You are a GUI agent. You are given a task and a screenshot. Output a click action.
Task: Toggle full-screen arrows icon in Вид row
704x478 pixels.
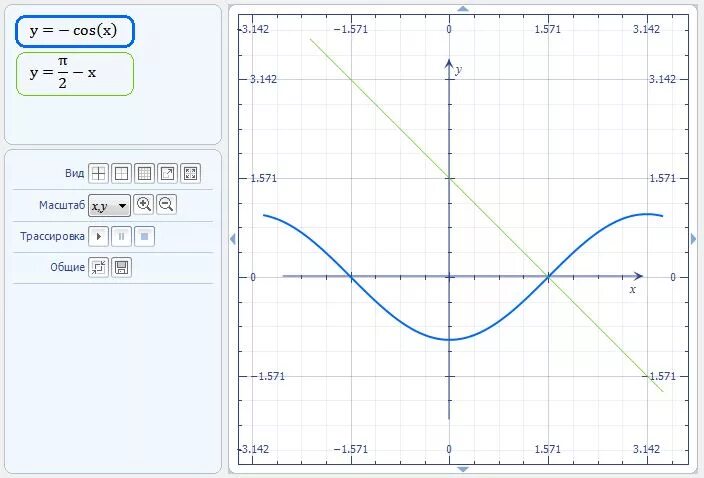pos(190,173)
